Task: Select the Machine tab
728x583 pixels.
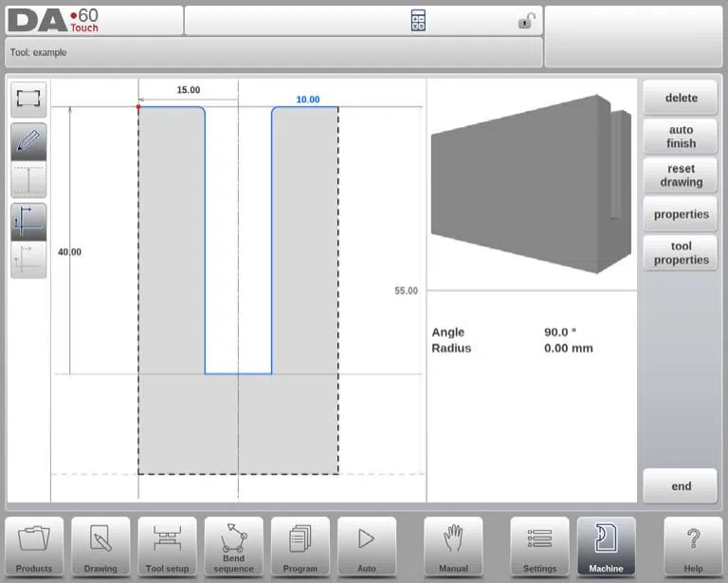Action: (x=606, y=547)
